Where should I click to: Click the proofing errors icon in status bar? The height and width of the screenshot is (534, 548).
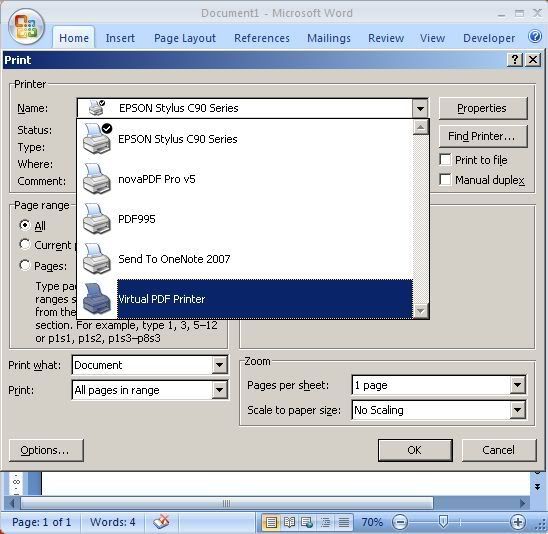161,522
